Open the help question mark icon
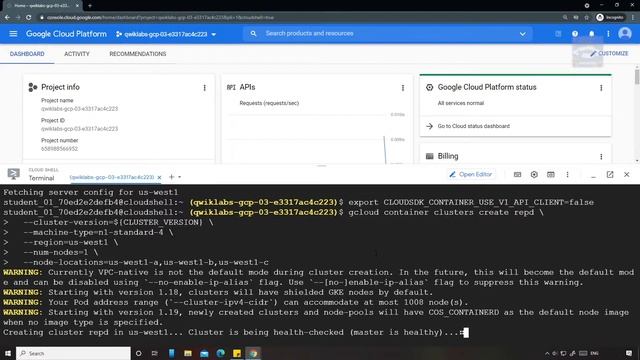 pyautogui.click(x=575, y=34)
